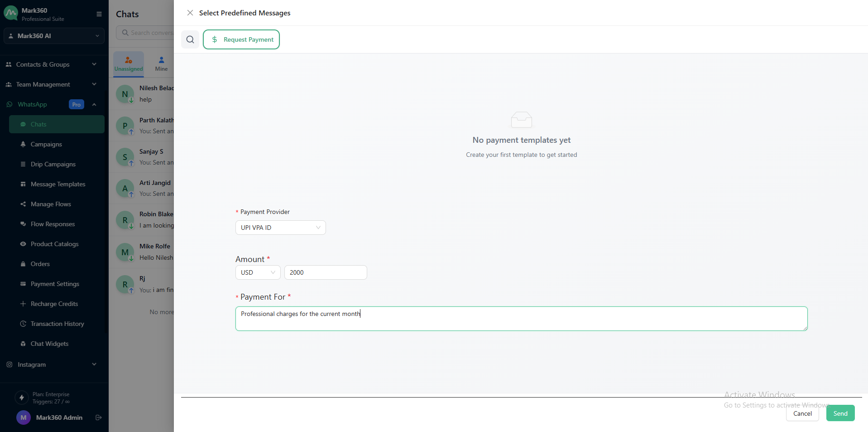868x432 pixels.
Task: Click the search icon in the predefined messages panel
Action: pos(190,39)
